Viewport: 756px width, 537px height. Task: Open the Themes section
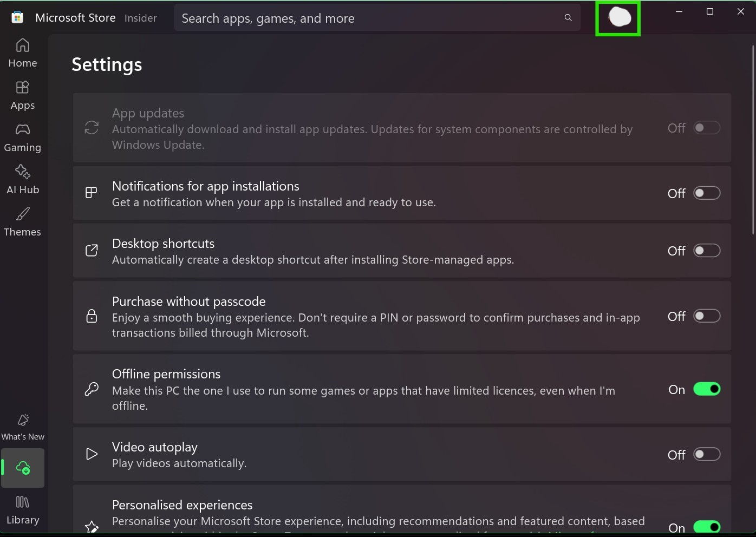tap(23, 221)
